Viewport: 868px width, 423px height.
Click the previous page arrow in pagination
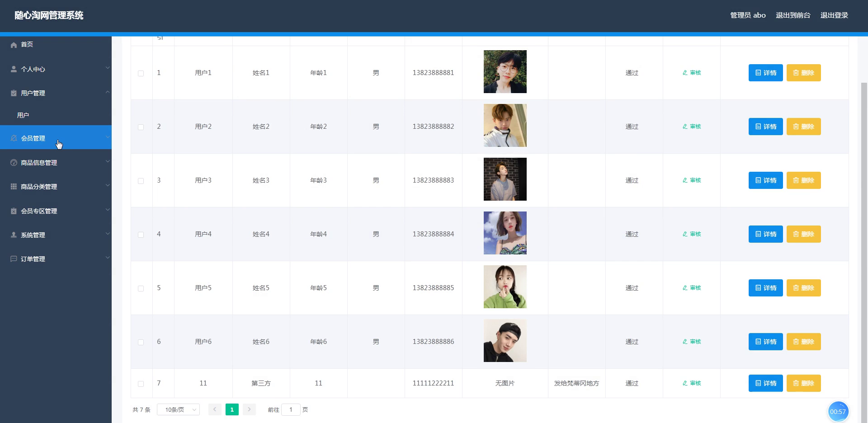tap(215, 409)
